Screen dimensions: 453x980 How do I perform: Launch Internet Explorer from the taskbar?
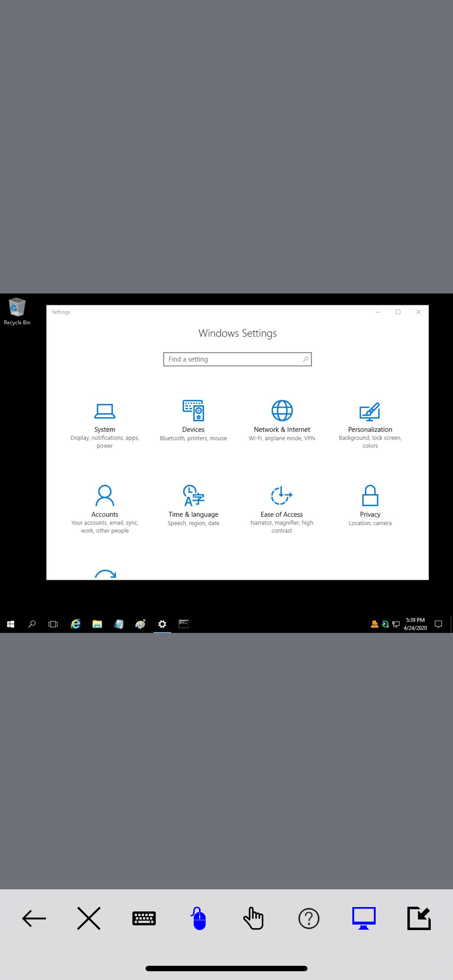(75, 624)
